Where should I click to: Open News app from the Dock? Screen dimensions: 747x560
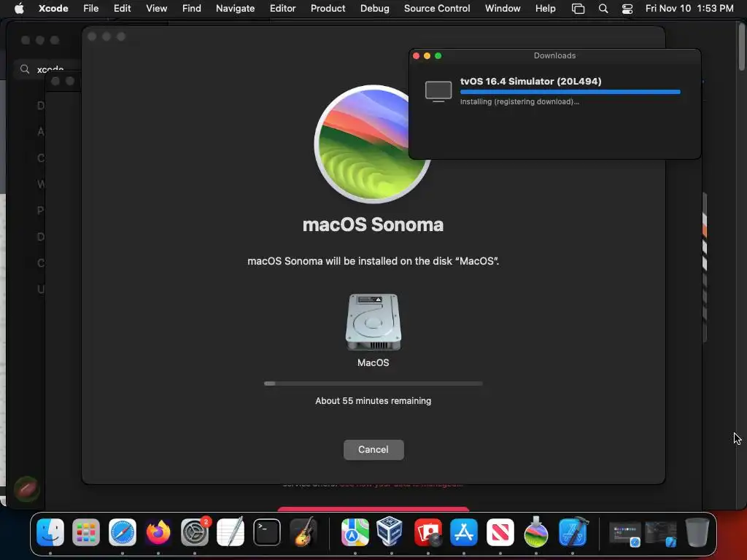pyautogui.click(x=500, y=532)
